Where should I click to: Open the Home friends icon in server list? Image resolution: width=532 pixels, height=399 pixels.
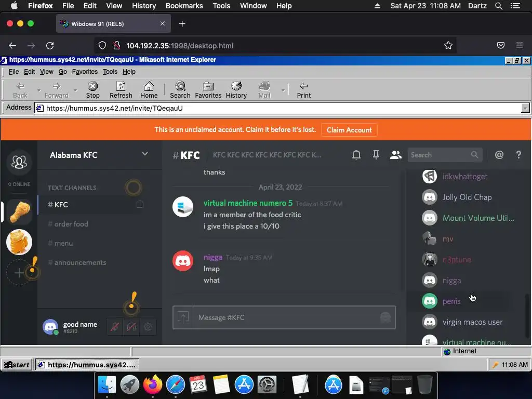point(19,162)
